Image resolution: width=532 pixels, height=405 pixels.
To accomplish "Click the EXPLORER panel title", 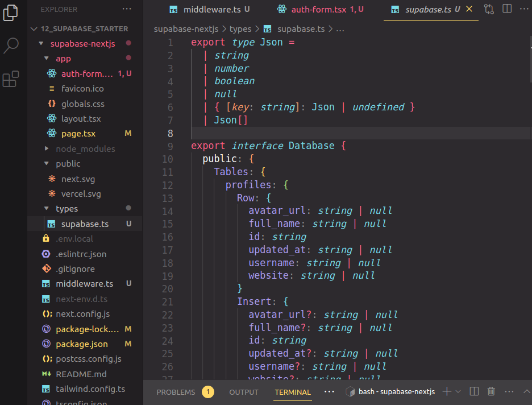I will pyautogui.click(x=59, y=10).
